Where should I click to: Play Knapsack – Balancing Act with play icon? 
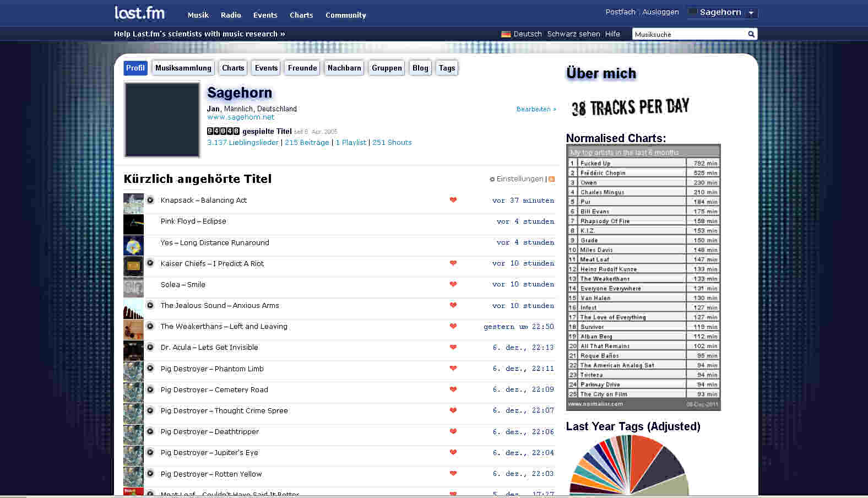pos(150,200)
